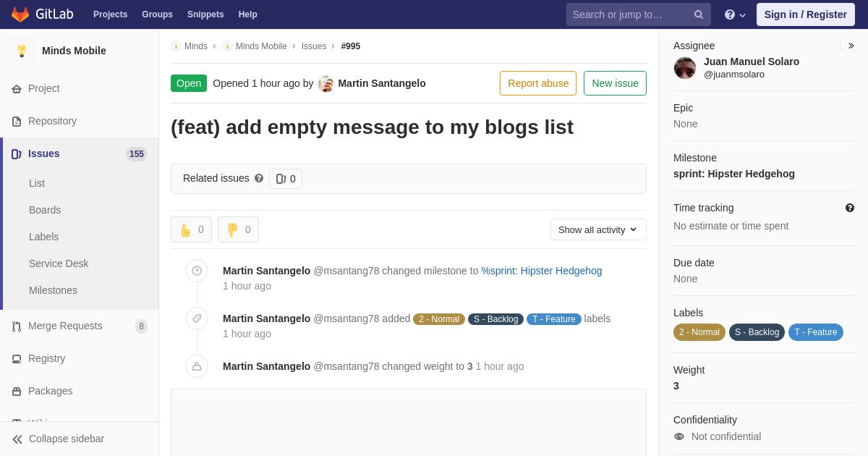
Task: Click the Project house icon
Action: [17, 89]
